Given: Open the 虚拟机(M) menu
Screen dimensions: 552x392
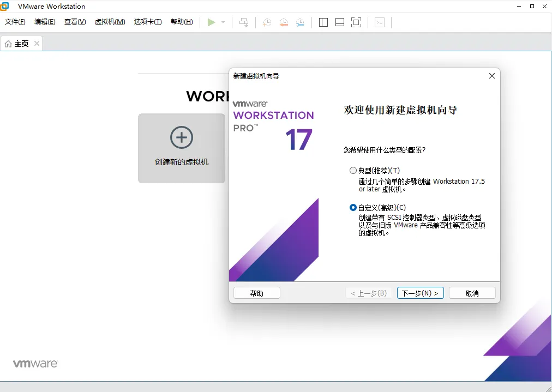Looking at the screenshot, I should [x=110, y=22].
